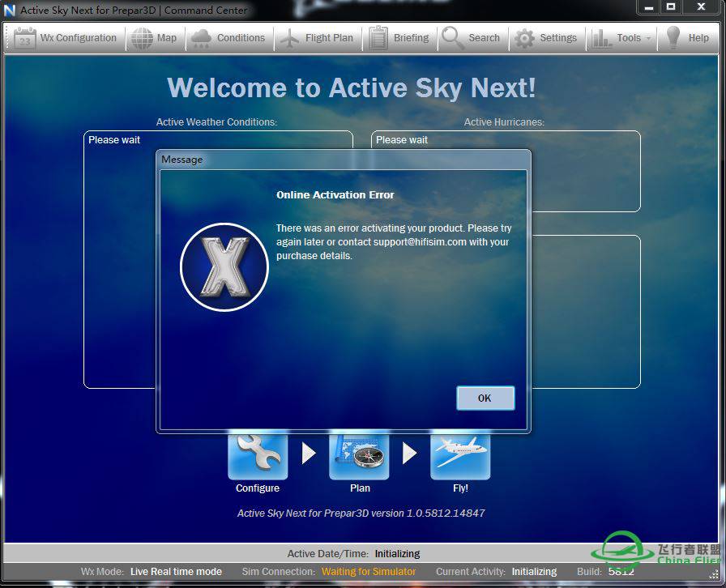Click the Tools bar chart icon
726x588 pixels.
601,38
